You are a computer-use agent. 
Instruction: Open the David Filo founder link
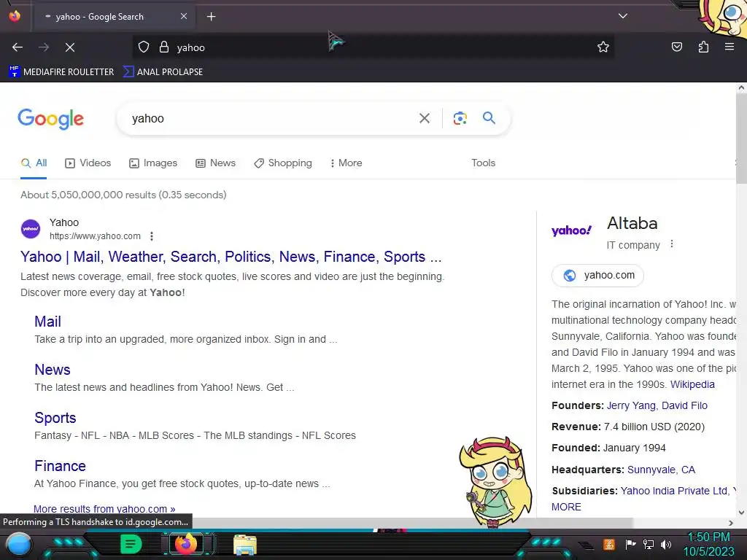tap(684, 405)
